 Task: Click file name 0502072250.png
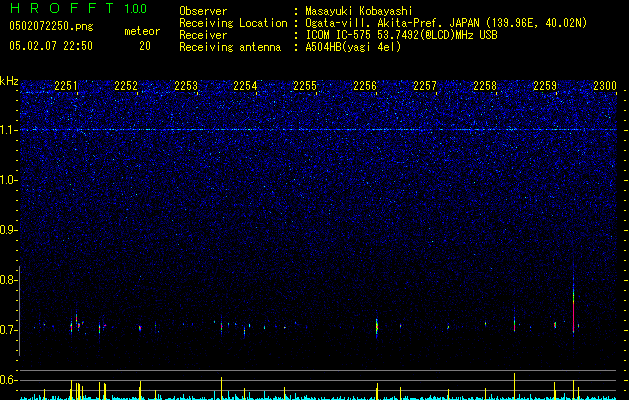pyautogui.click(x=51, y=26)
